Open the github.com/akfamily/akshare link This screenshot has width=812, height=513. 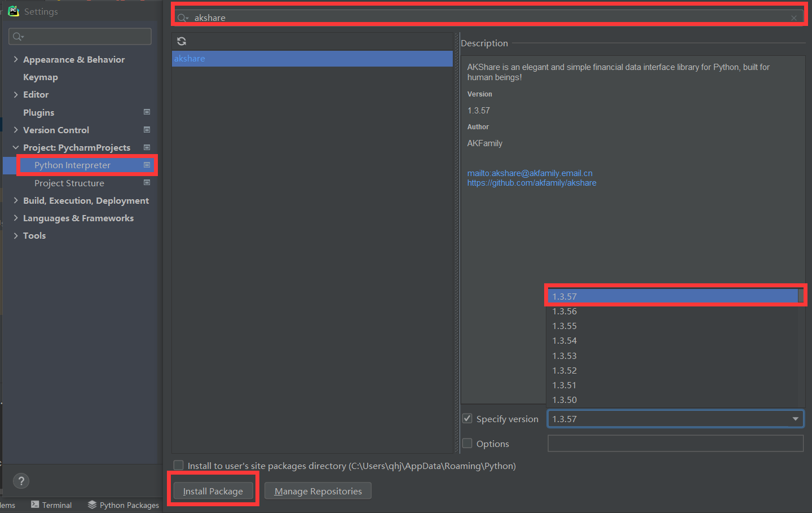click(x=532, y=183)
